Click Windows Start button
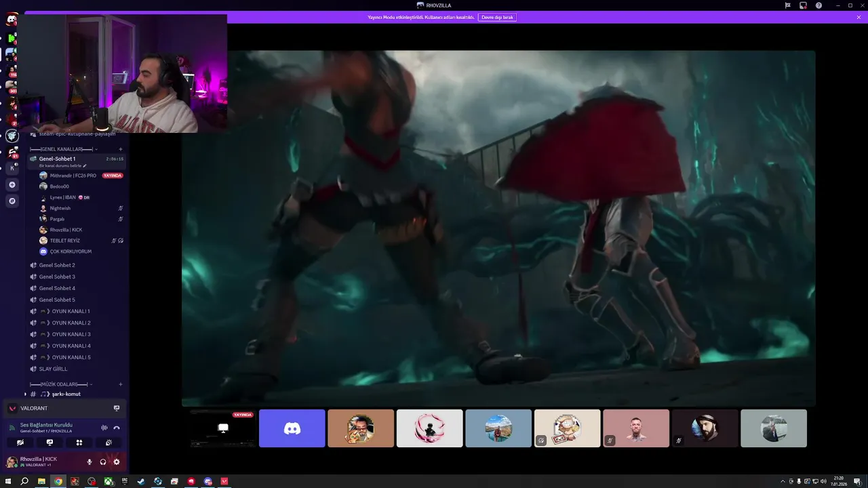Screen dimensions: 868x488 pyautogui.click(x=8, y=481)
